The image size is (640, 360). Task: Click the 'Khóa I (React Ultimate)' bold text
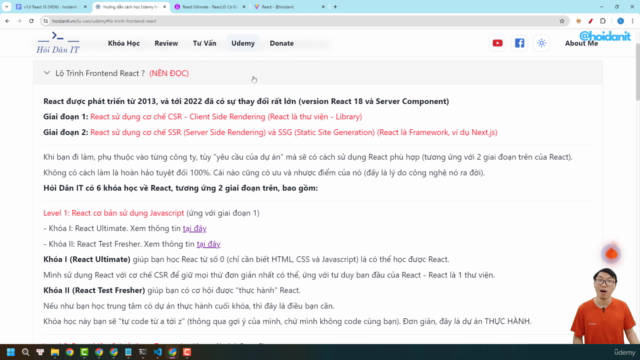pos(87,259)
